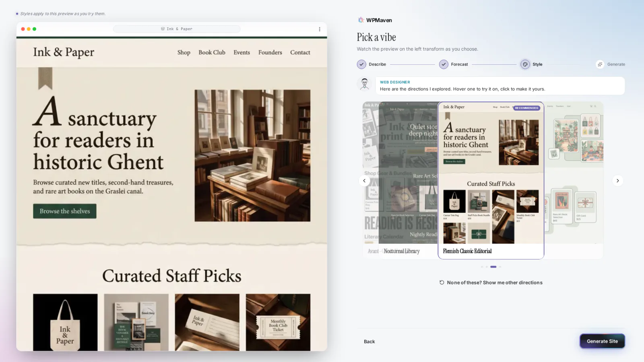Image resolution: width=644 pixels, height=362 pixels.
Task: Click 'None of these? Show me other directions'
Action: tap(491, 282)
